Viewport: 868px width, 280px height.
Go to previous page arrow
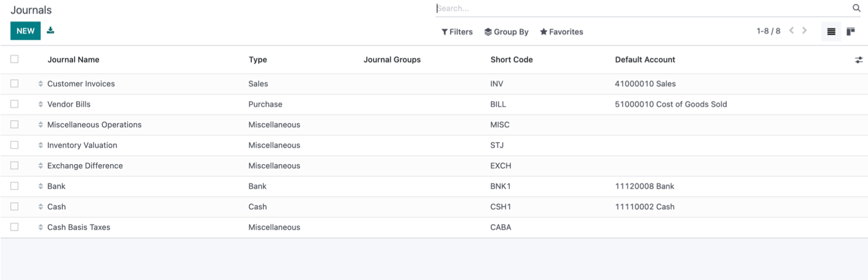(x=791, y=31)
